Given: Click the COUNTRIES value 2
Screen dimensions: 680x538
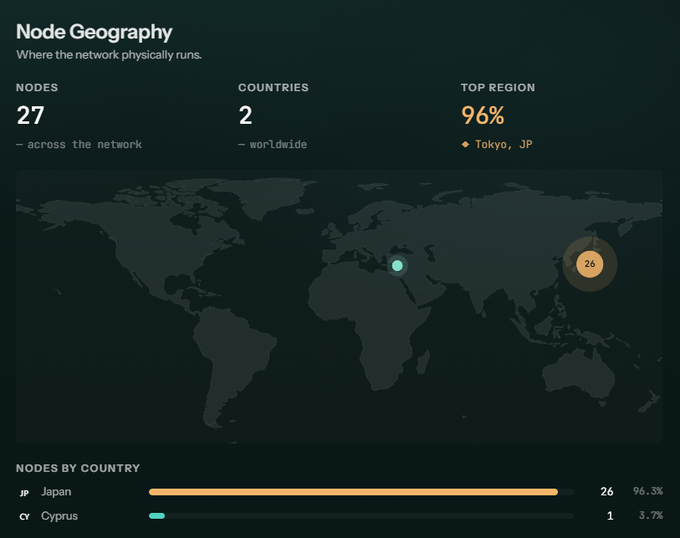Looking at the screenshot, I should (x=245, y=115).
